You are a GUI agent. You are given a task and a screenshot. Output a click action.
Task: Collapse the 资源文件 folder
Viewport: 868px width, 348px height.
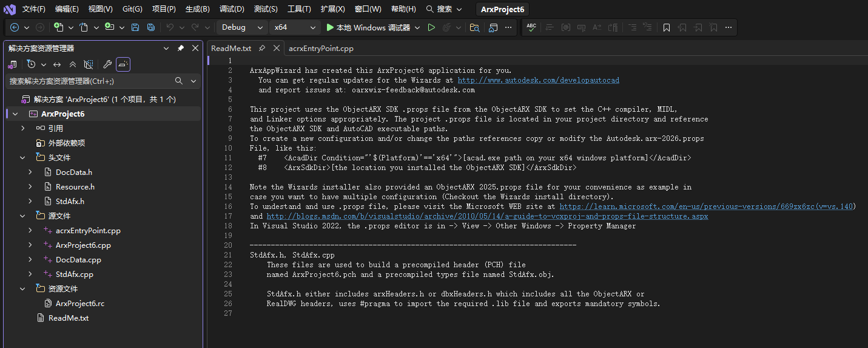tap(22, 289)
